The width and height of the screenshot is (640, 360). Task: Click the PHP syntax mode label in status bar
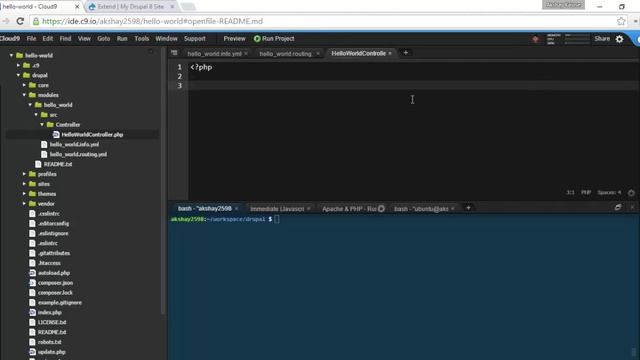click(586, 193)
